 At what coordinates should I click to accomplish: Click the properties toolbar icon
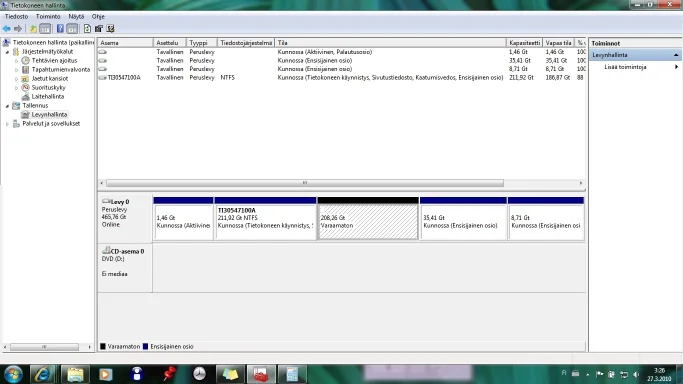click(x=99, y=29)
